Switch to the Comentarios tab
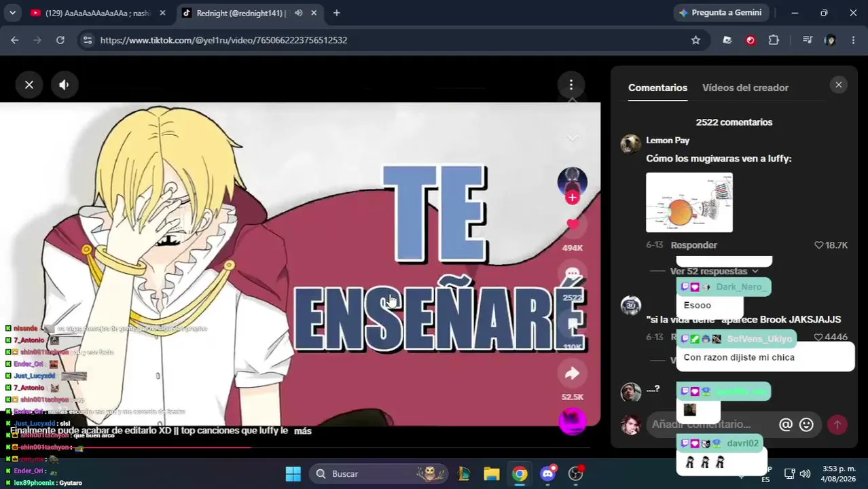The height and width of the screenshot is (489, 868). click(x=657, y=88)
